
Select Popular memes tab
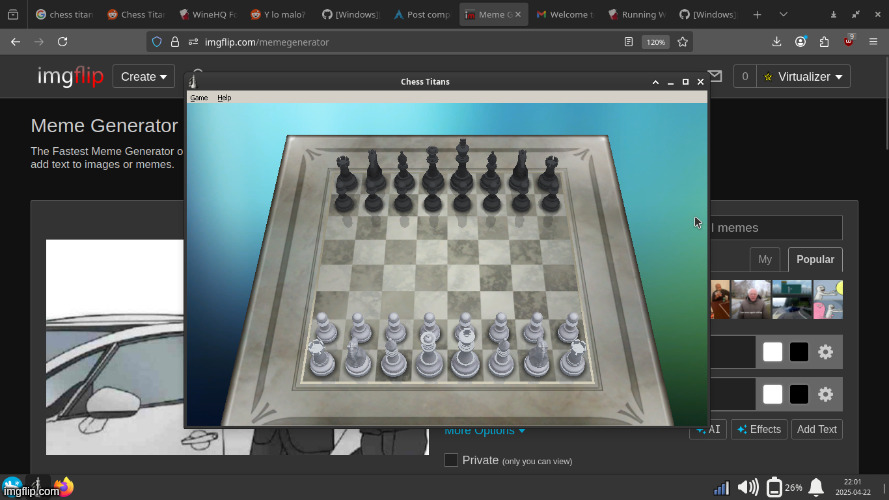coord(815,260)
